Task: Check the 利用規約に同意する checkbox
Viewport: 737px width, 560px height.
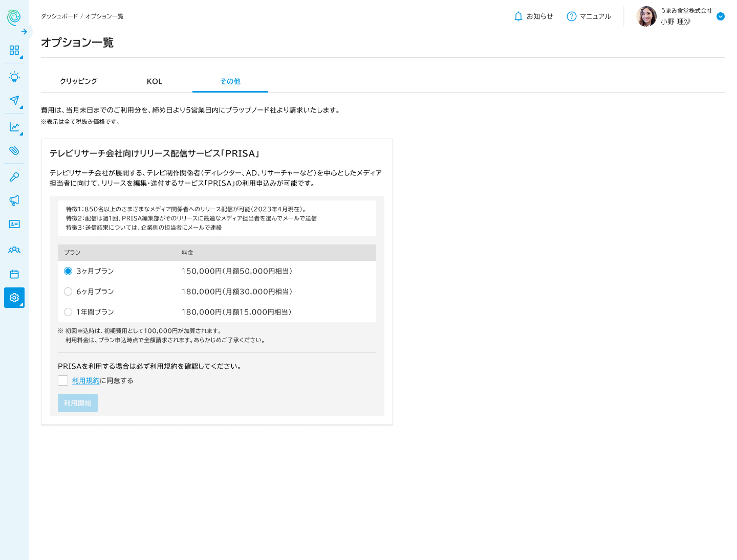Action: (x=63, y=380)
